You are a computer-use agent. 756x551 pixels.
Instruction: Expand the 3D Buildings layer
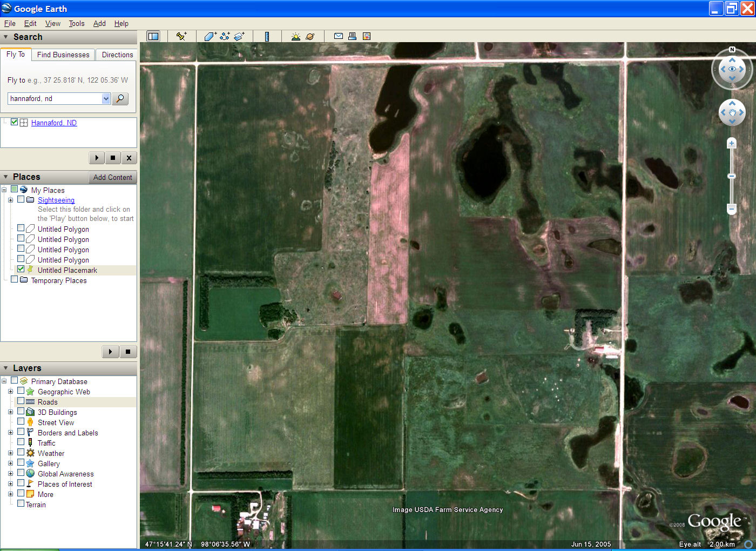tap(10, 412)
